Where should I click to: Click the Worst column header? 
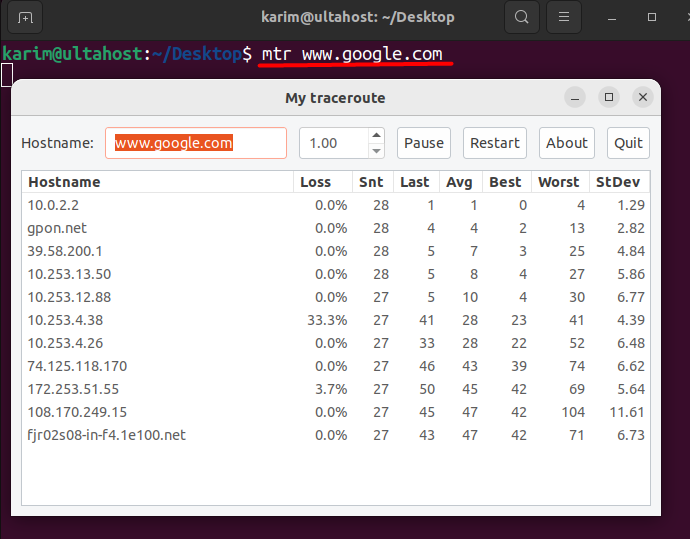point(560,182)
